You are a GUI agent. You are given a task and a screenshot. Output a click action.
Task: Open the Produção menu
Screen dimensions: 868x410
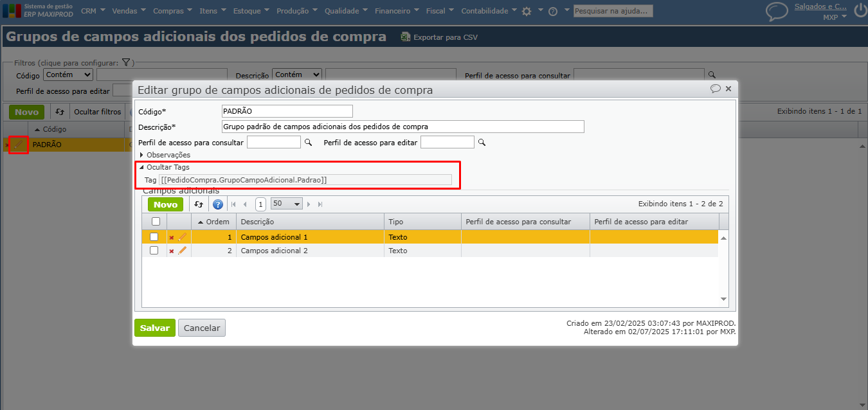click(x=298, y=11)
